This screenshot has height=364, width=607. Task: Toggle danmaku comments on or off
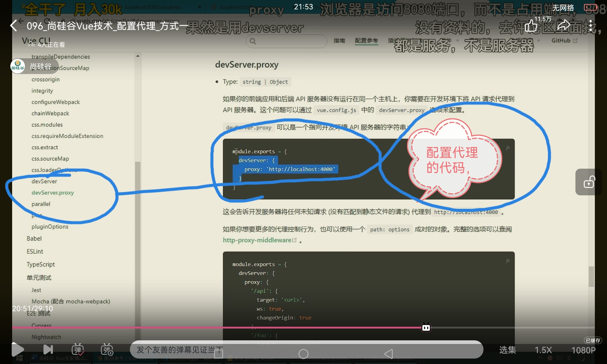[78, 350]
